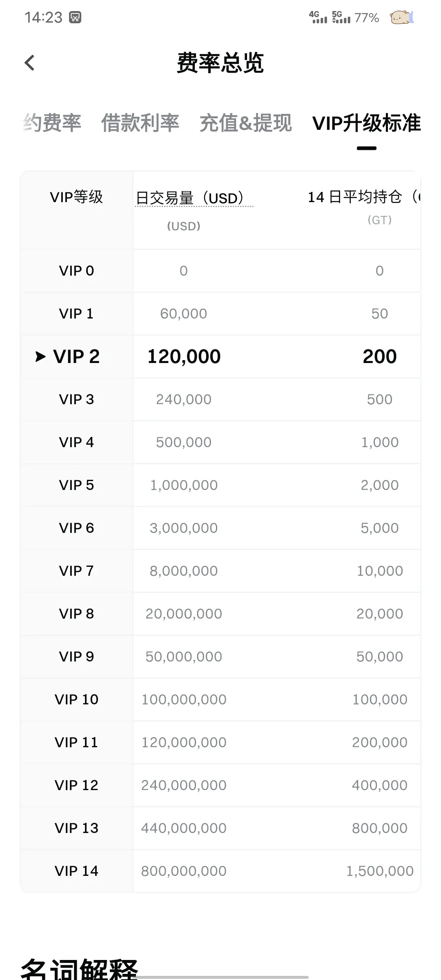Tap the 14日平均持仓 column header
Viewport: 441px width, 980px height.
(x=363, y=197)
